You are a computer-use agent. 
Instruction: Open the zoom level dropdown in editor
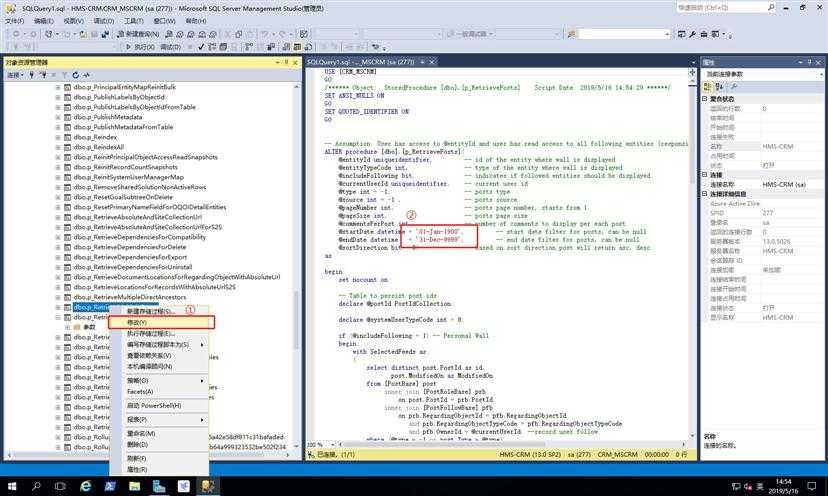pyautogui.click(x=333, y=444)
